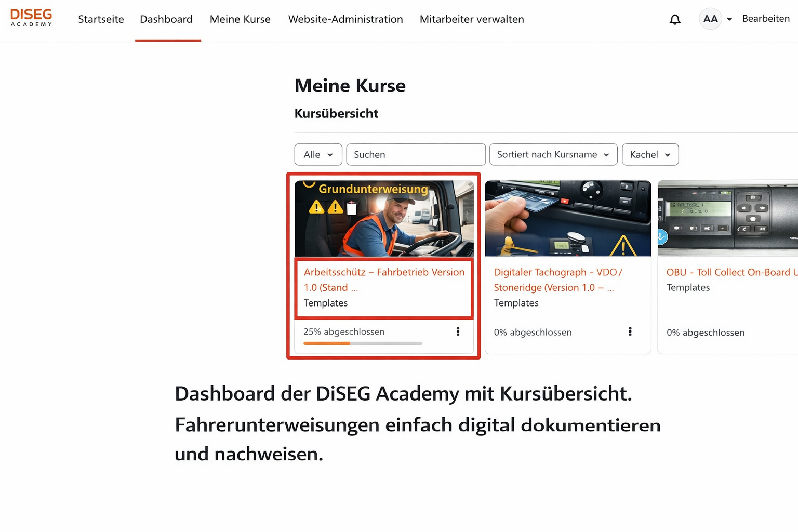Click the Suchen search field
This screenshot has height=532, width=798.
click(x=415, y=154)
